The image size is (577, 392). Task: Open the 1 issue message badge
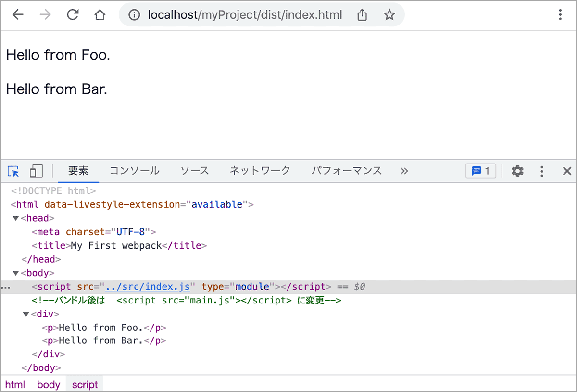click(481, 171)
